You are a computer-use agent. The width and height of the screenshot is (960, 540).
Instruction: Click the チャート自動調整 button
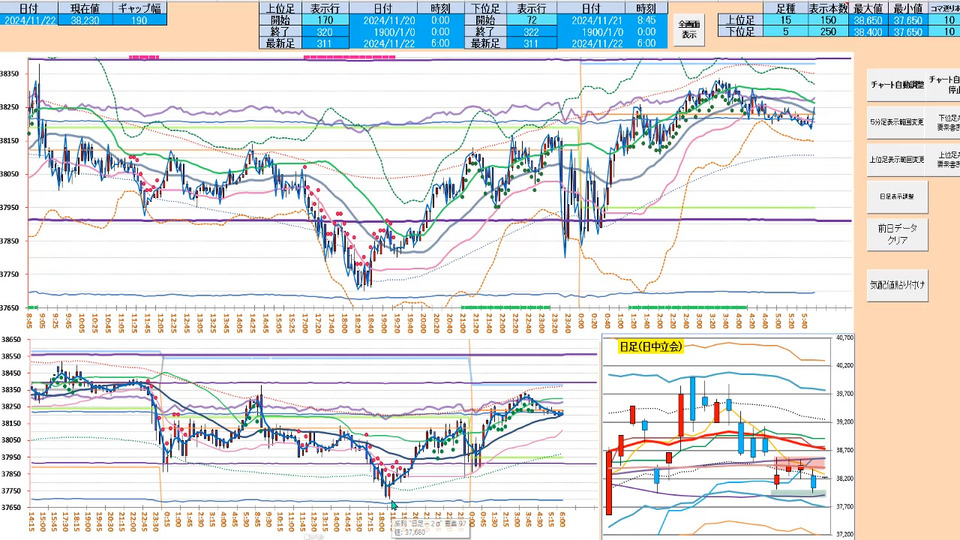pos(897,85)
